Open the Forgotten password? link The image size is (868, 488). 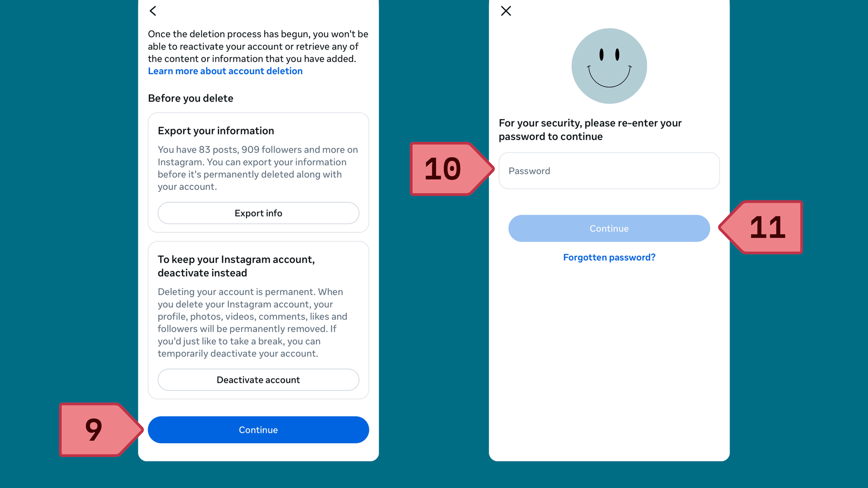[x=609, y=257]
